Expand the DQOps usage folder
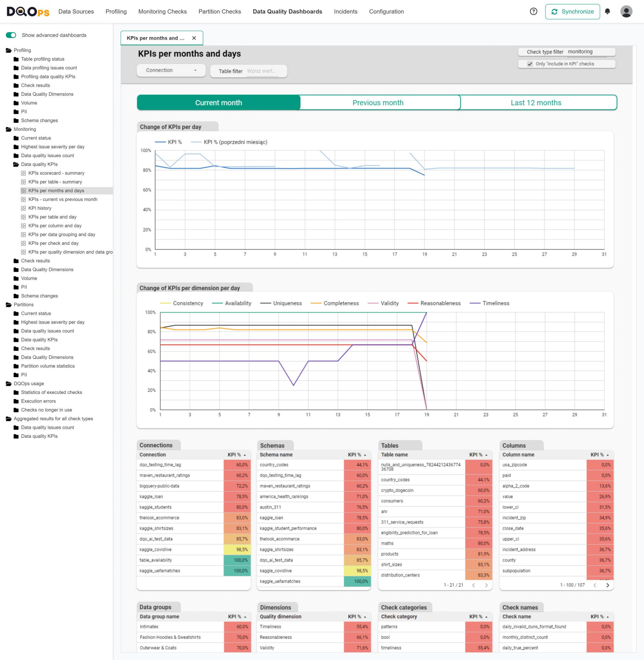Viewport: 644px width, 660px height. tap(8, 383)
